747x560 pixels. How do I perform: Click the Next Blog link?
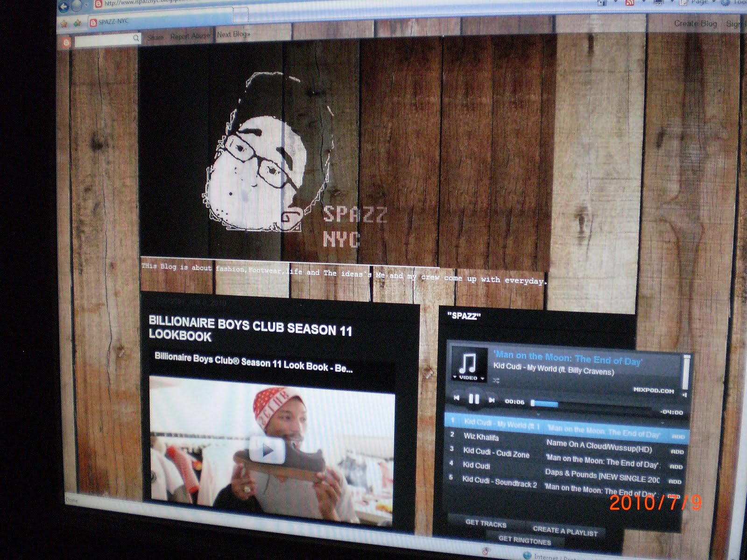pos(233,34)
